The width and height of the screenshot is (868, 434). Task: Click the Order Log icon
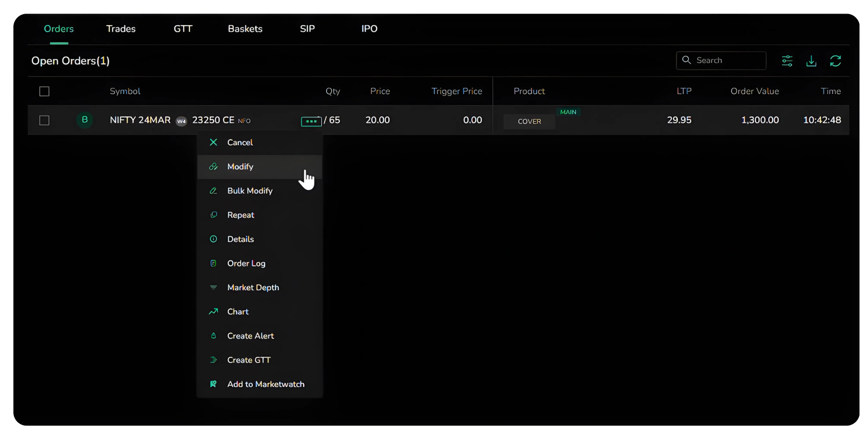[214, 263]
